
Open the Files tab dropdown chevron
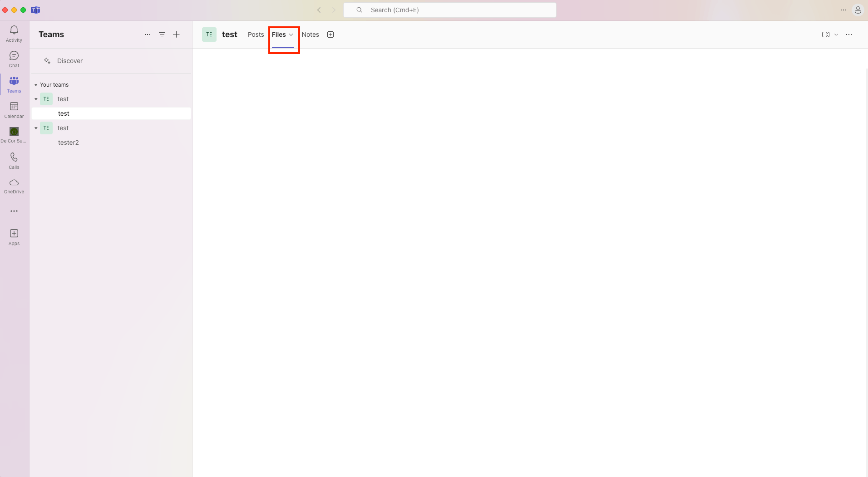pos(291,34)
